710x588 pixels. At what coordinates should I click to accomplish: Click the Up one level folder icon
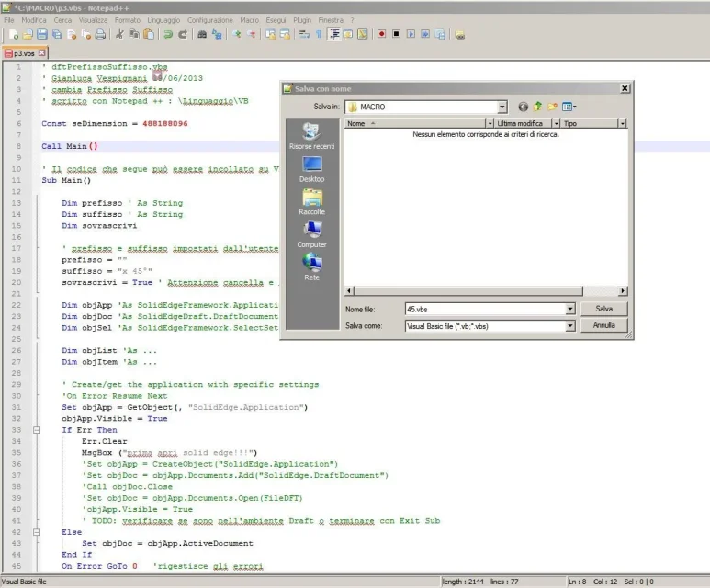[x=537, y=107]
